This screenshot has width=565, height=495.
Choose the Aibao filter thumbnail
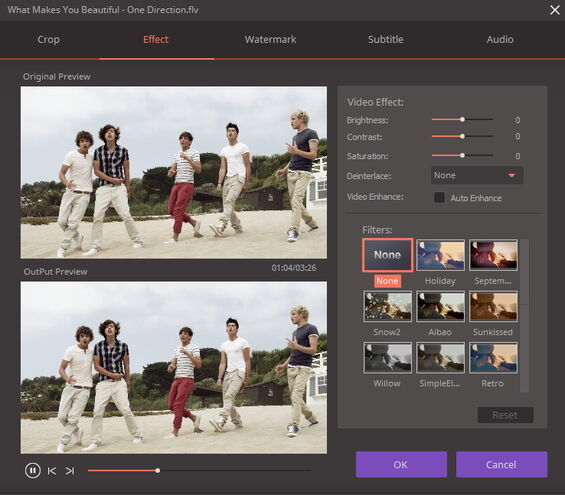click(440, 307)
